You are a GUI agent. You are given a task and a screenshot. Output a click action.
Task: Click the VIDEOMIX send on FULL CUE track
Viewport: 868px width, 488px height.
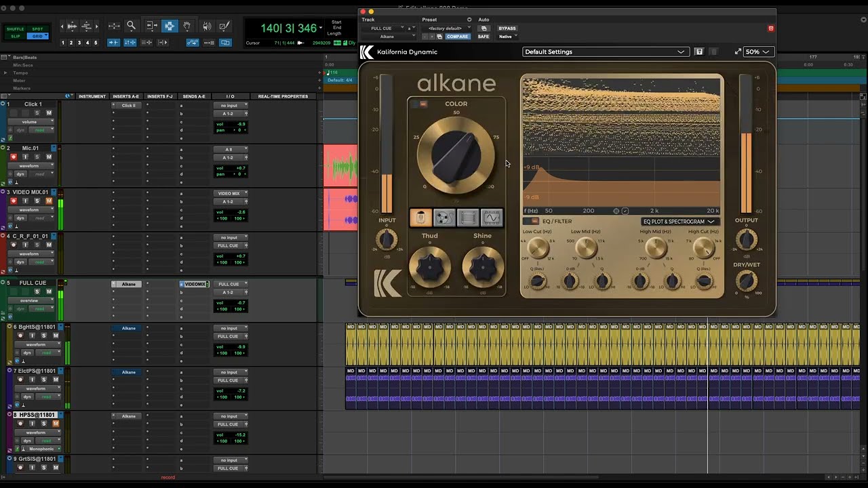195,284
